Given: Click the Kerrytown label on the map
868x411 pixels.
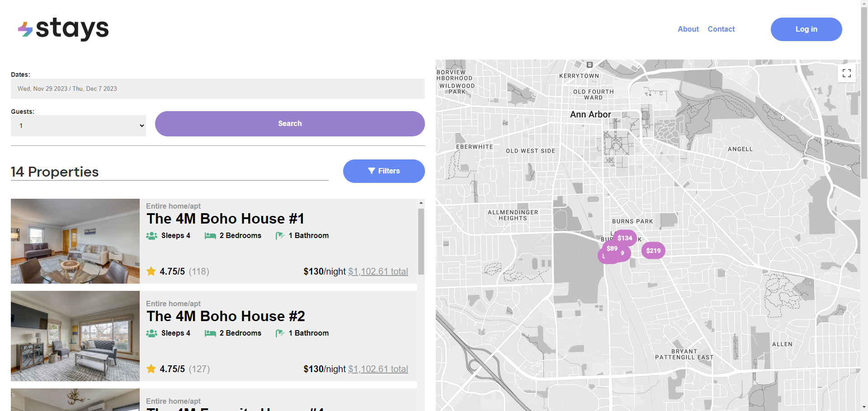Looking at the screenshot, I should (579, 76).
